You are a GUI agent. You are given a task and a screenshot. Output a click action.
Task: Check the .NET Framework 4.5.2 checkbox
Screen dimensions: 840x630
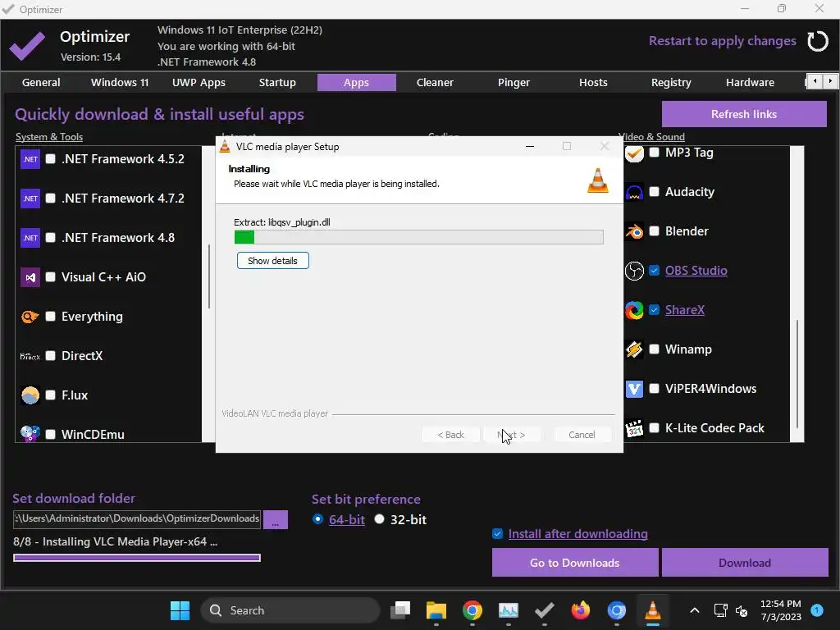pos(50,159)
